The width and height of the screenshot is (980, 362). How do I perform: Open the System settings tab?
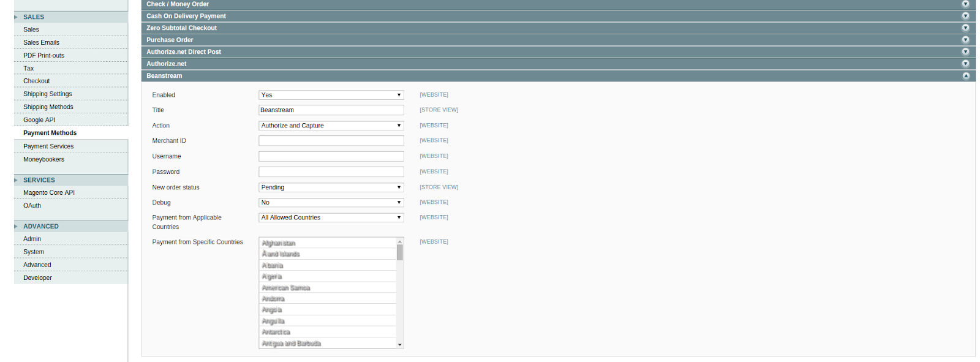(71, 252)
